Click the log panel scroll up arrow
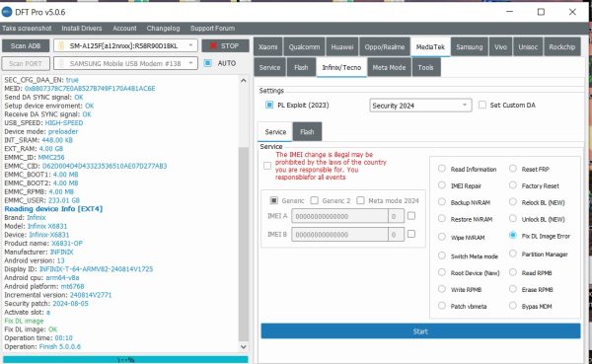This screenshot has height=364, width=592. [244, 81]
